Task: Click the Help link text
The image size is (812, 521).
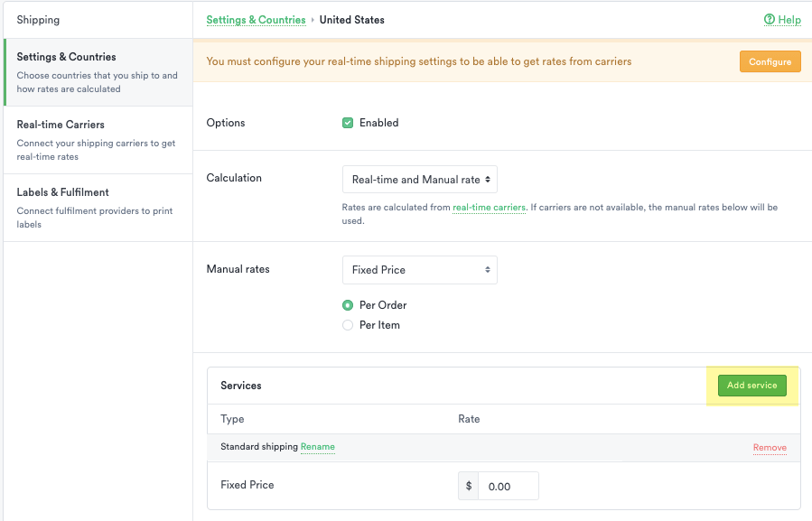Action: click(x=789, y=20)
